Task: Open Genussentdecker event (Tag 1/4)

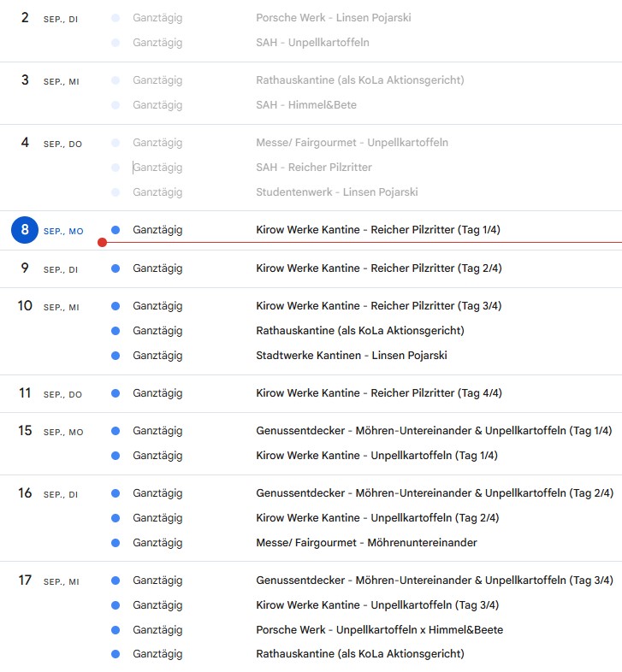Action: point(434,431)
